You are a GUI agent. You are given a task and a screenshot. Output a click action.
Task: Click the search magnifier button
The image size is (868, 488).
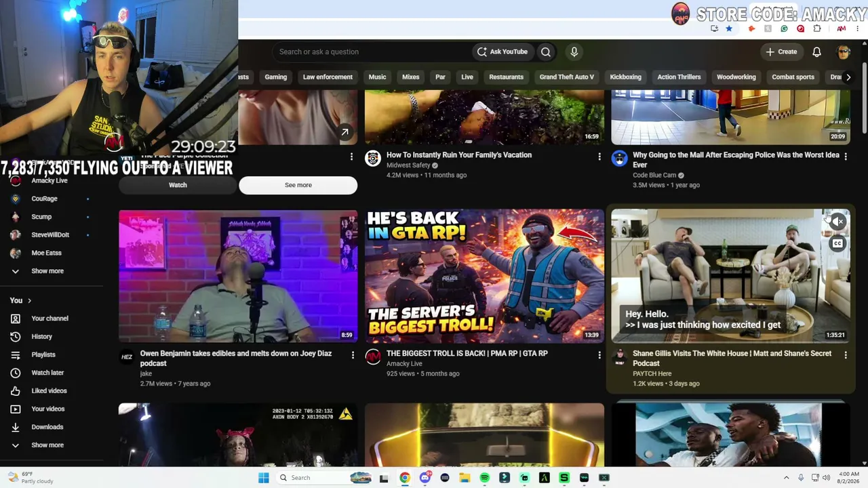(546, 52)
